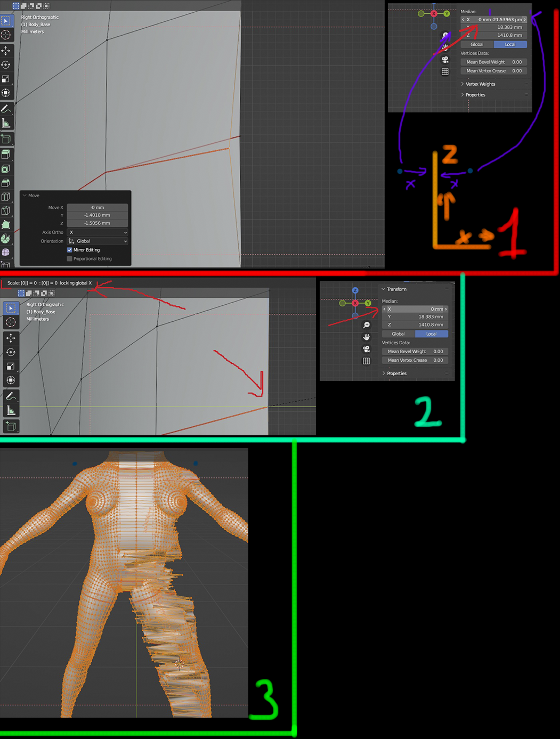This screenshot has height=739, width=560.
Task: Activate the Spin tool
Action: click(x=6, y=238)
